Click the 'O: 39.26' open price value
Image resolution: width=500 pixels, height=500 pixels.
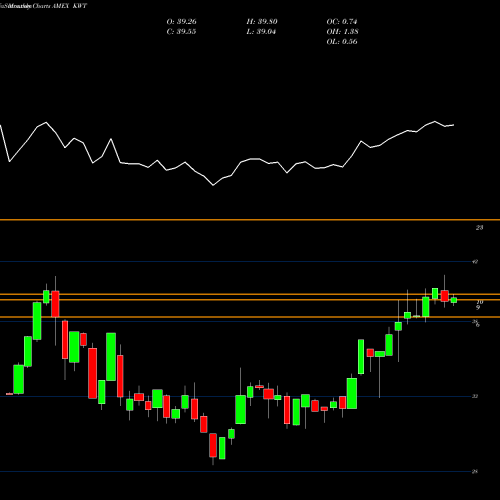(x=182, y=22)
